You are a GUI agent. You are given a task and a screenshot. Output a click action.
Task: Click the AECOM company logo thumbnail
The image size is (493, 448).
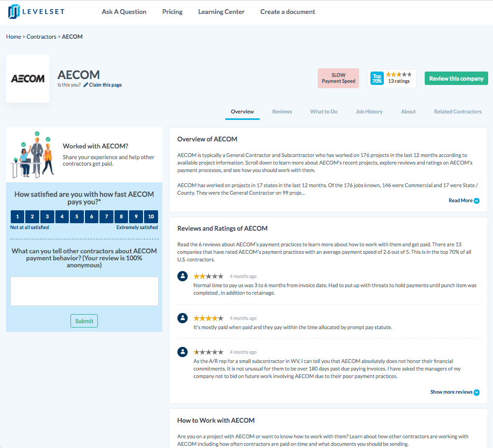coord(28,79)
